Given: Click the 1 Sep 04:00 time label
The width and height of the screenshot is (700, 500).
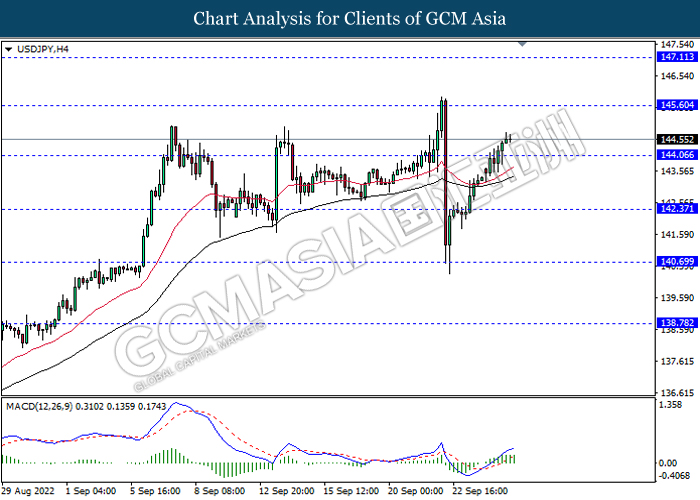Looking at the screenshot, I should [91, 491].
